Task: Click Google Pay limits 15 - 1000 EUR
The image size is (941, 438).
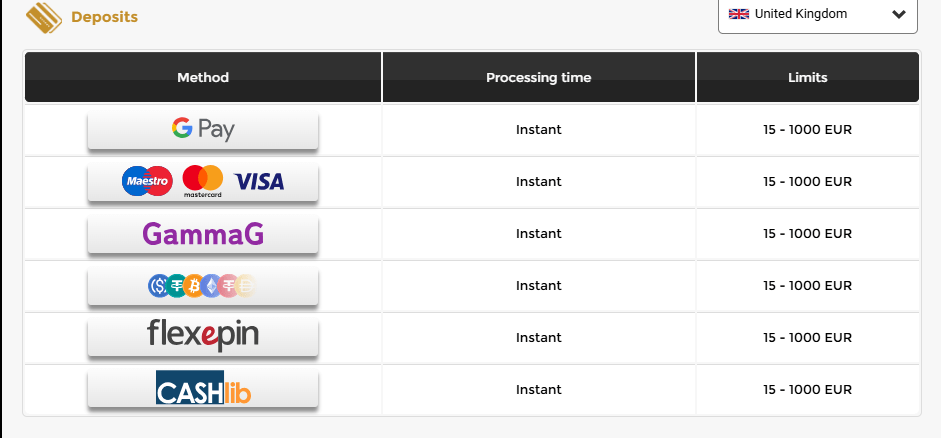Action: pos(807,130)
